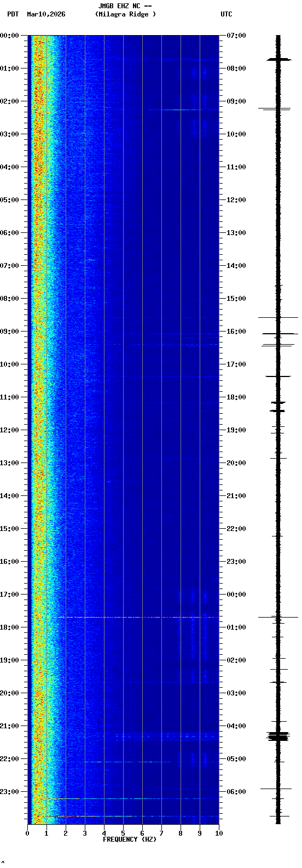The image size is (302, 868).
Task: Click frequency axis tick label 10
Action: pos(219,833)
